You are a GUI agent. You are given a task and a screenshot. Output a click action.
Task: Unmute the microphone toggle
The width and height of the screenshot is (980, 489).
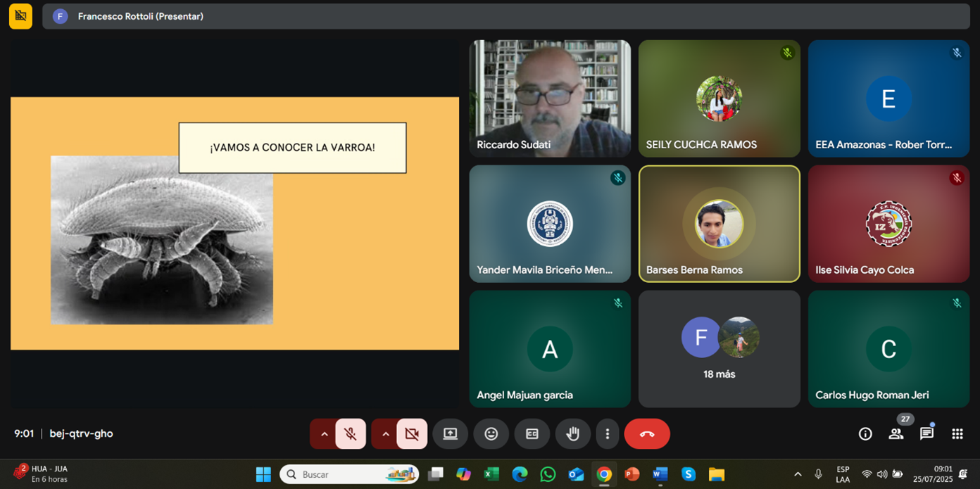350,434
